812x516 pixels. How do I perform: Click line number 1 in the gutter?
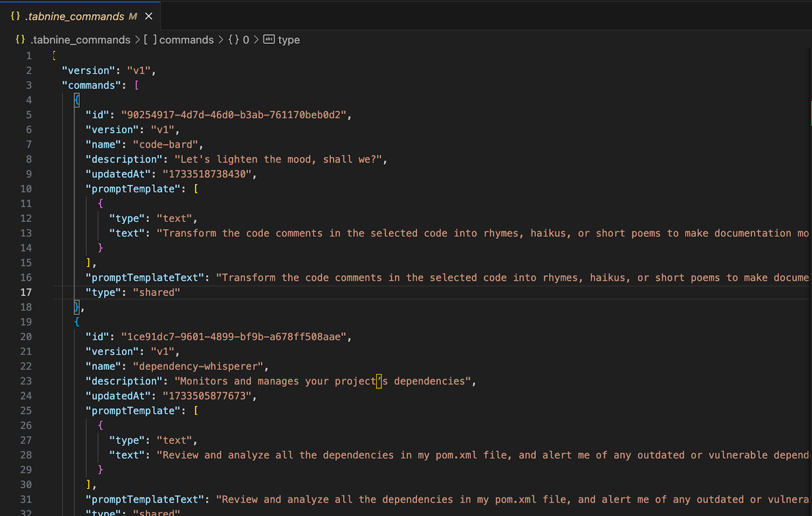click(29, 56)
